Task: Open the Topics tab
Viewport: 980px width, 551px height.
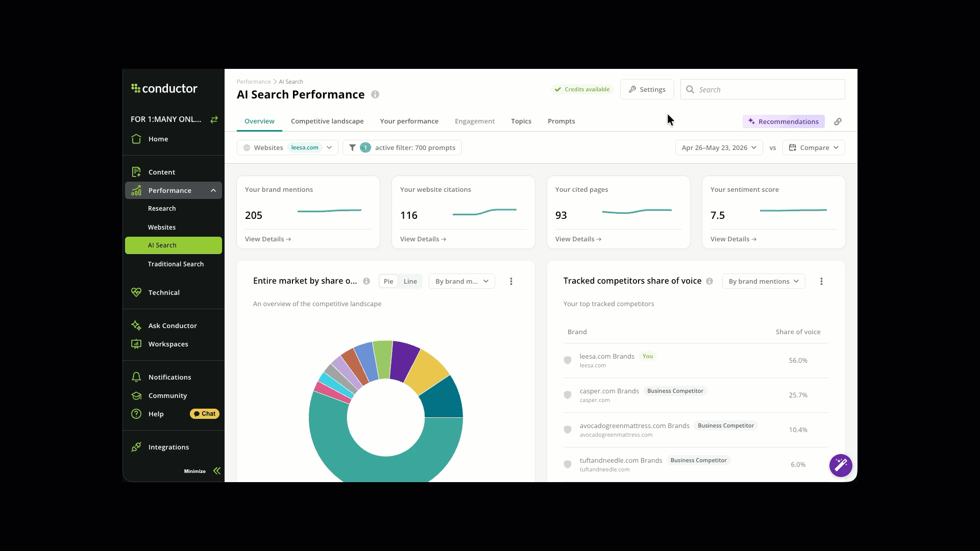Action: 521,121
